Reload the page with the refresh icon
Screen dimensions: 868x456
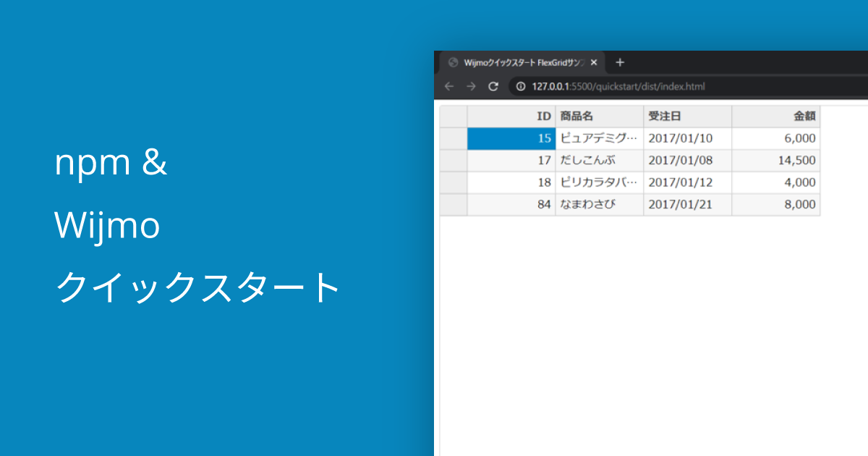494,86
